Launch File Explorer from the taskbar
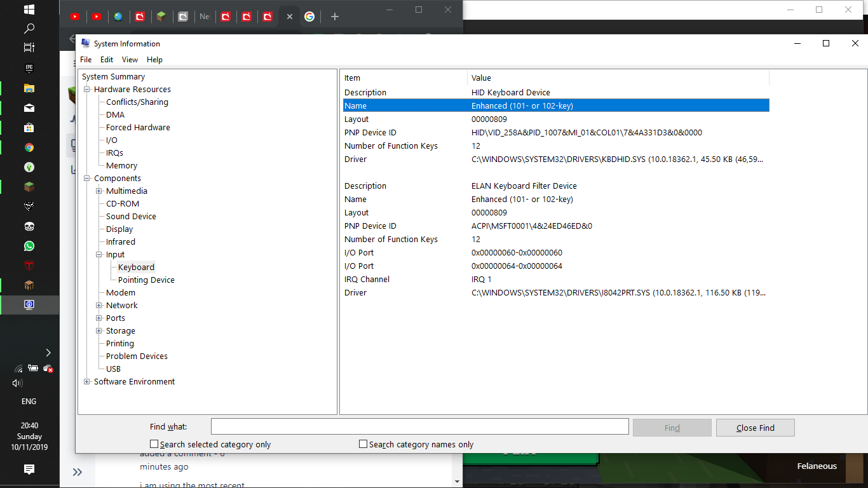 (29, 88)
